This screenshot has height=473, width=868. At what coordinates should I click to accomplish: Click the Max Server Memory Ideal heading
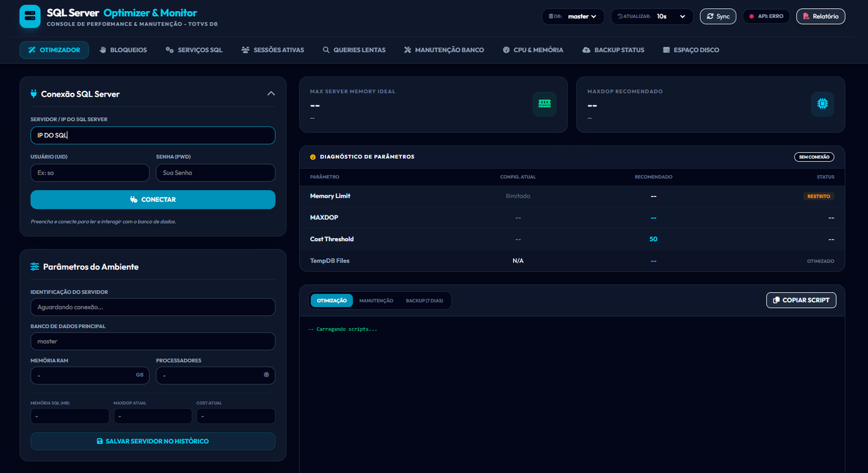click(x=353, y=92)
